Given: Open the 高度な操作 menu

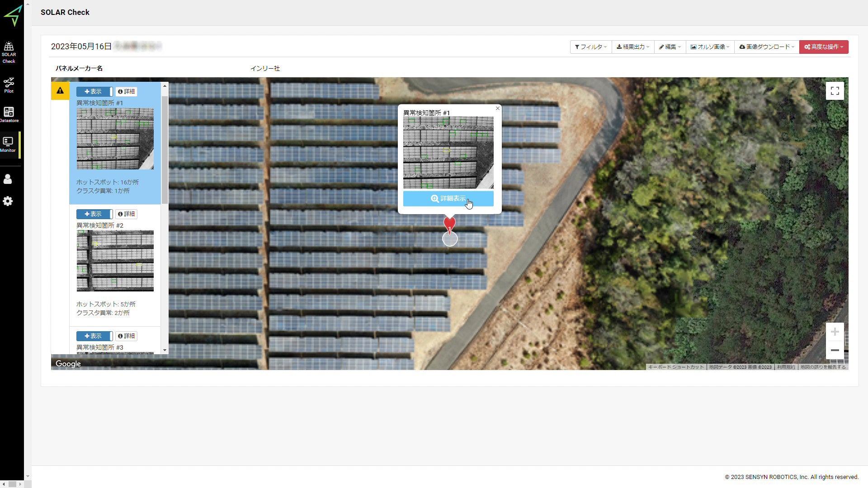Looking at the screenshot, I should click(823, 47).
